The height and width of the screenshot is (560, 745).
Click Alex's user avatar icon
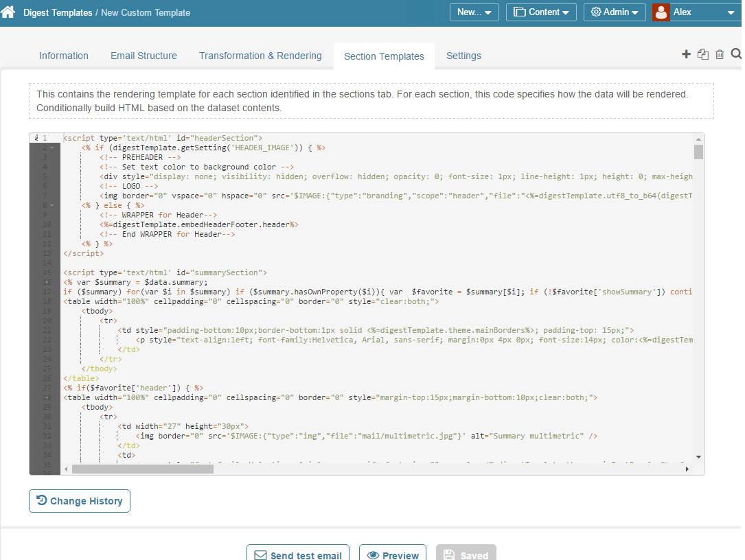661,12
